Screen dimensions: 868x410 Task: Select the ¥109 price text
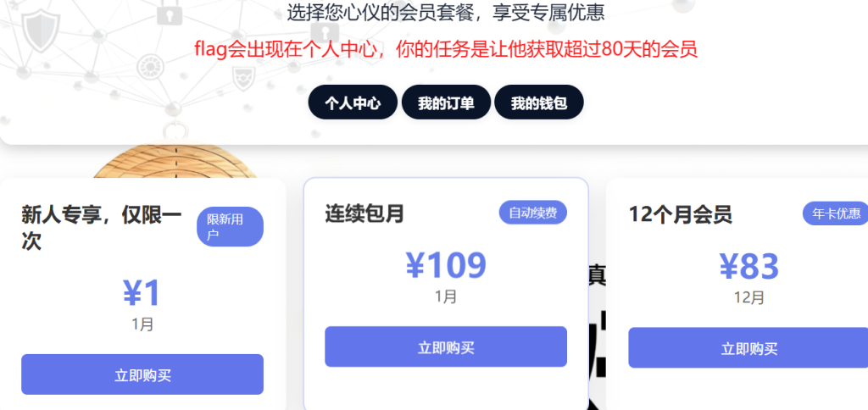[446, 265]
